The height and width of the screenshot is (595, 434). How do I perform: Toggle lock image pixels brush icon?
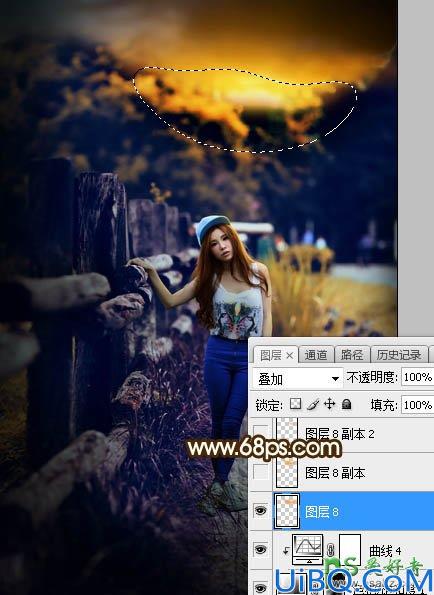click(314, 405)
